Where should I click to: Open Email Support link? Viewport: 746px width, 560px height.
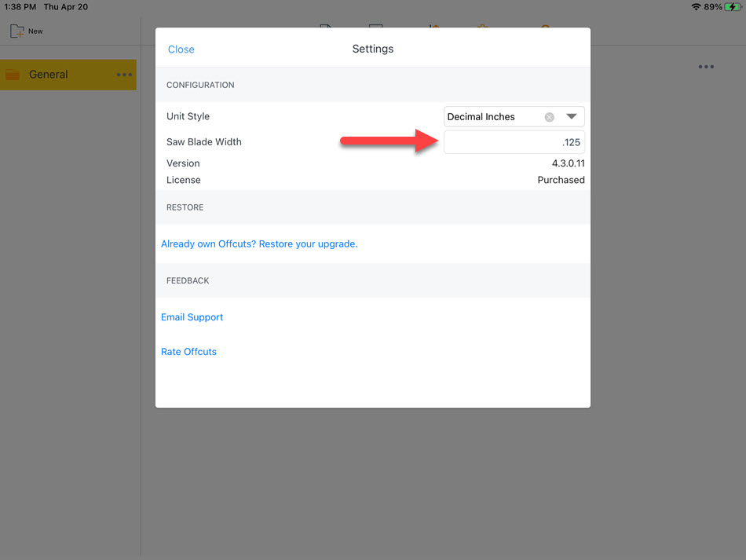(x=192, y=317)
